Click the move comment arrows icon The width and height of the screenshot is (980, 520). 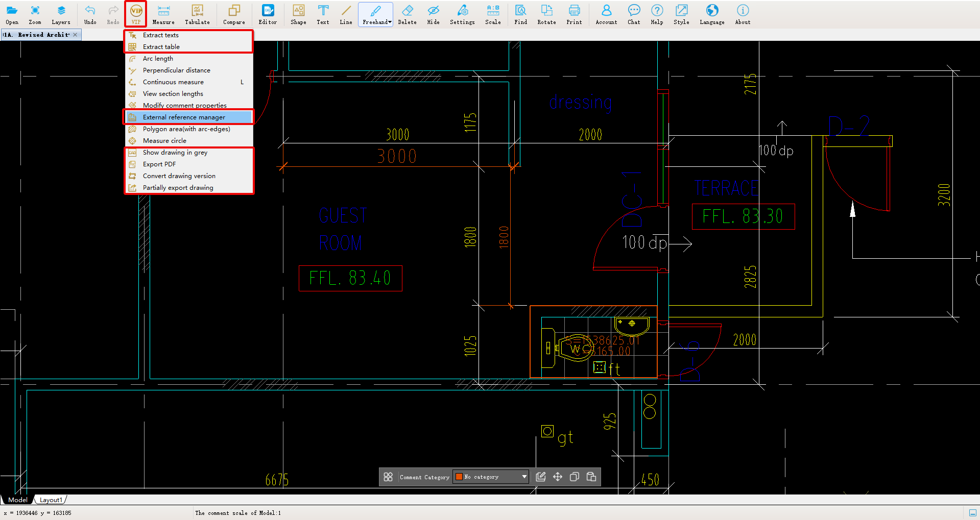click(558, 477)
